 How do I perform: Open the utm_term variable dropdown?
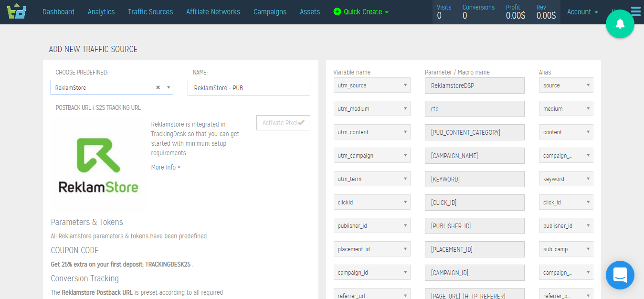372,179
